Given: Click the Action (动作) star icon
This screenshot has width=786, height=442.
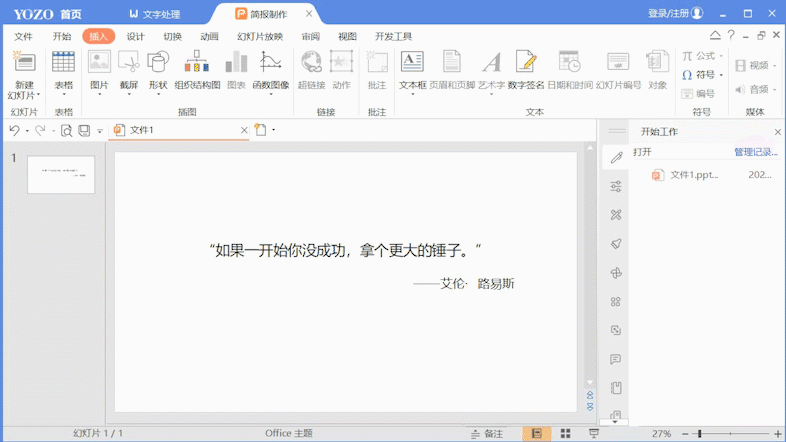Looking at the screenshot, I should click(341, 62).
